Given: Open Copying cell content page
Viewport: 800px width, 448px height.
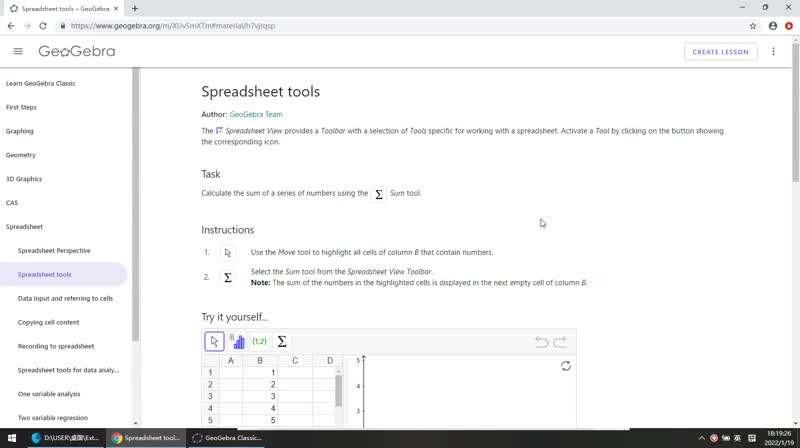Looking at the screenshot, I should (x=48, y=322).
